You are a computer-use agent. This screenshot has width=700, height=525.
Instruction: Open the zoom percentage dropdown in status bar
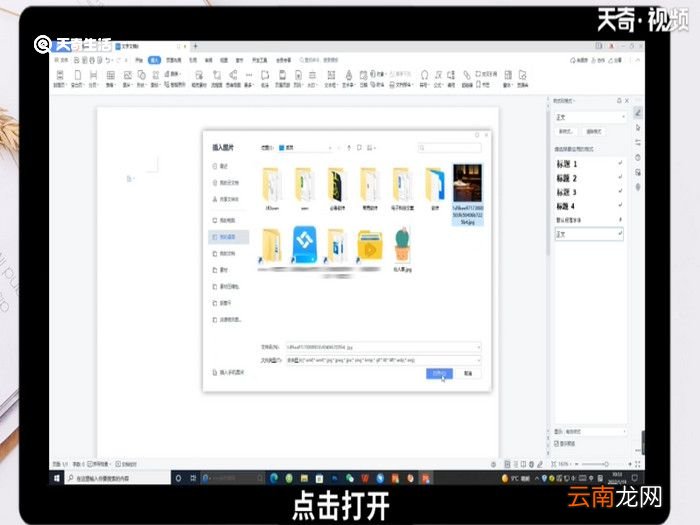coord(566,464)
